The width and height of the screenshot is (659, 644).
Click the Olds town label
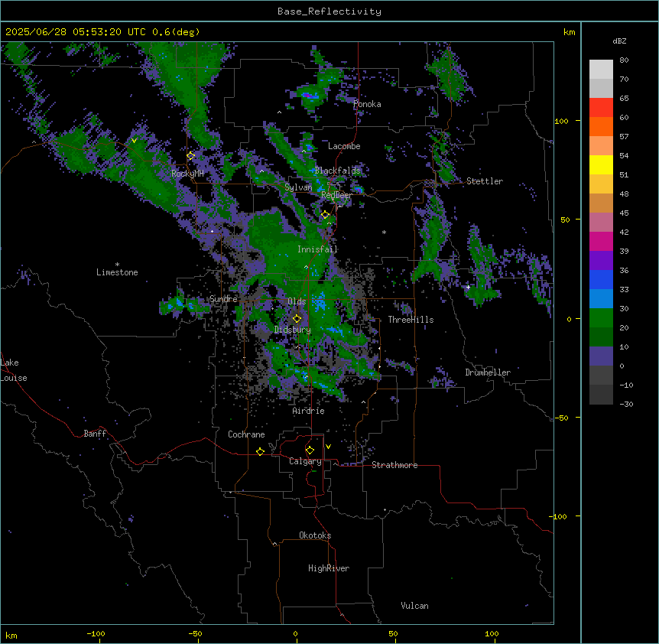click(297, 301)
